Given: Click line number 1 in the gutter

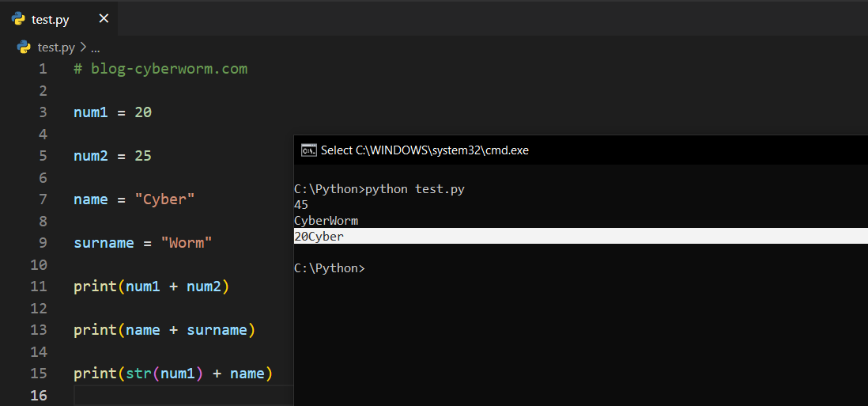Looking at the screenshot, I should [x=43, y=69].
